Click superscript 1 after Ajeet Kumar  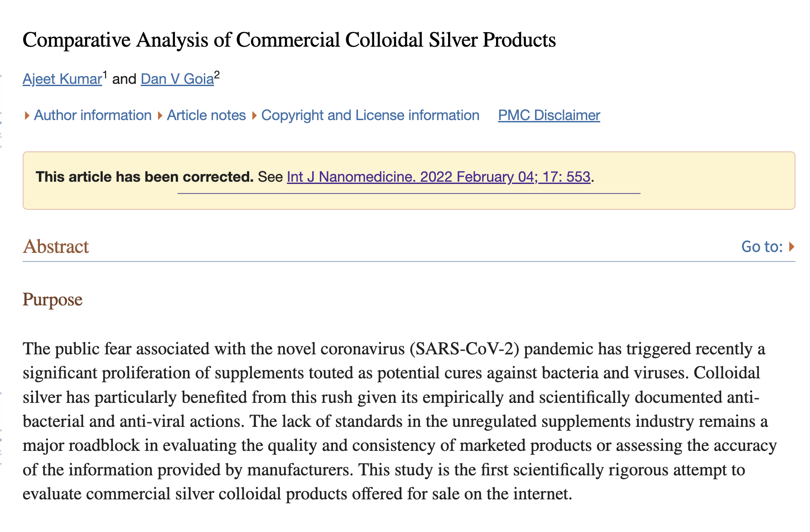pos(105,75)
